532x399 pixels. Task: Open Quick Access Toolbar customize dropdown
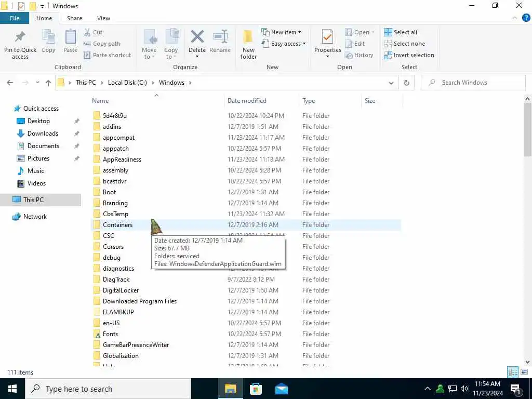(x=43, y=6)
